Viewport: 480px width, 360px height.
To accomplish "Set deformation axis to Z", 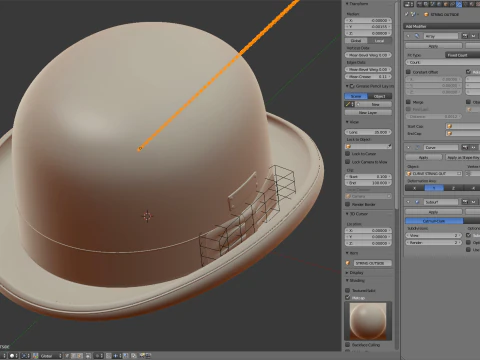I will click(x=453, y=188).
